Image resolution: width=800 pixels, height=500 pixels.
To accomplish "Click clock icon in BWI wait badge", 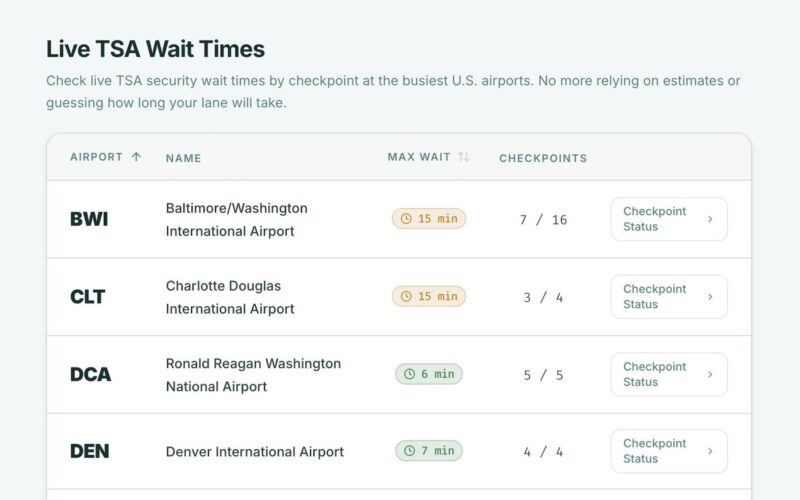I will pyautogui.click(x=406, y=219).
